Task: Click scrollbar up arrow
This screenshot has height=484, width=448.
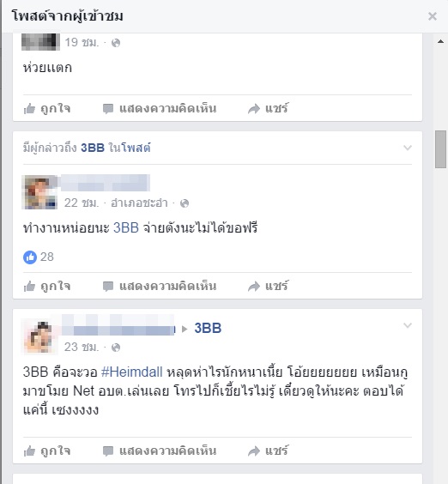Action: (440, 42)
